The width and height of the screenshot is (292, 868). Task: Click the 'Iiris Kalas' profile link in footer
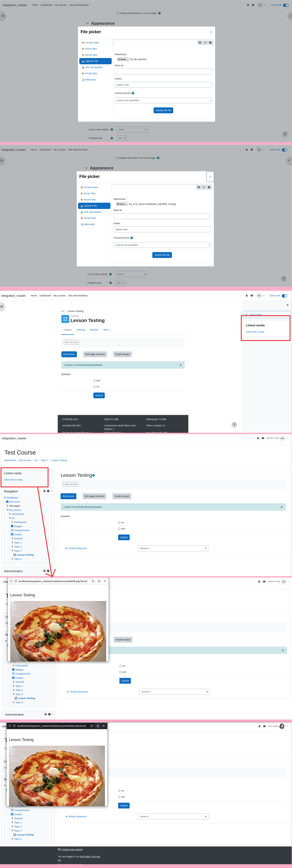[x=85, y=857]
